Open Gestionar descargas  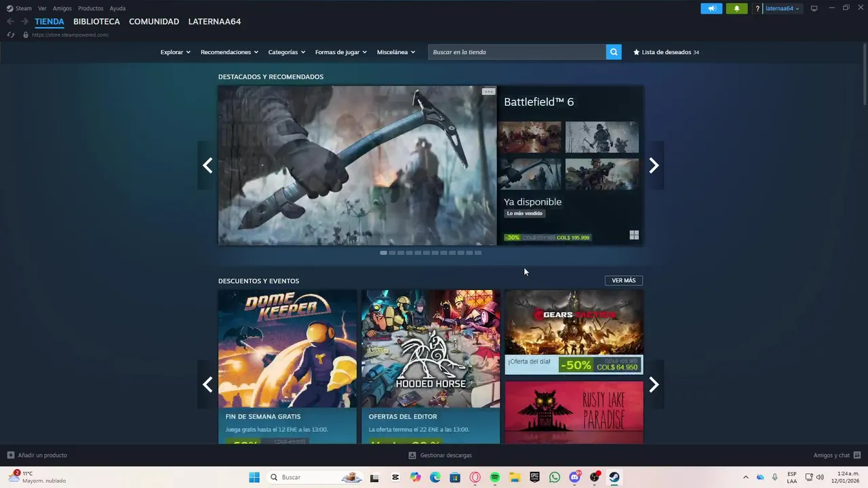(x=440, y=455)
